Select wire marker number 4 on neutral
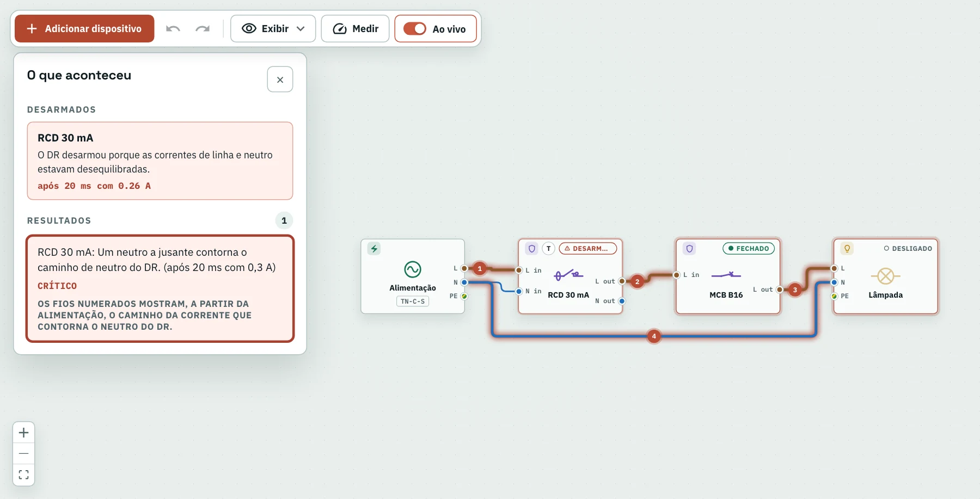The width and height of the screenshot is (980, 499). point(654,336)
